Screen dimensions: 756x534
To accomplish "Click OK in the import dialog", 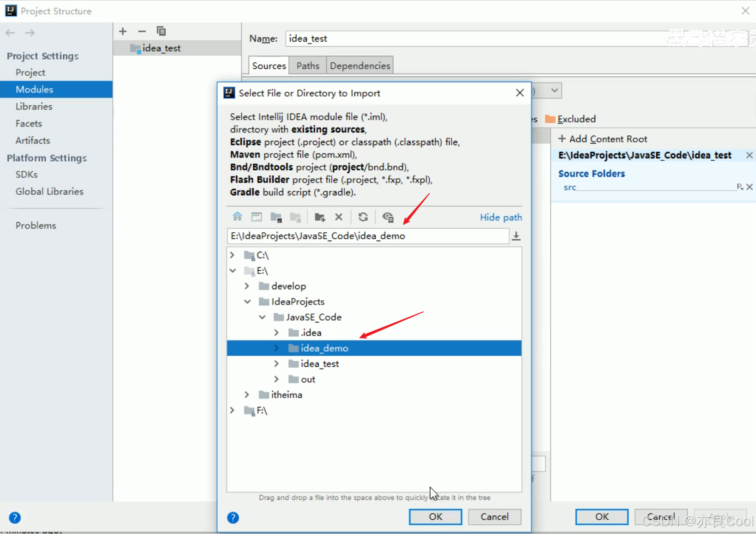I will [x=435, y=517].
